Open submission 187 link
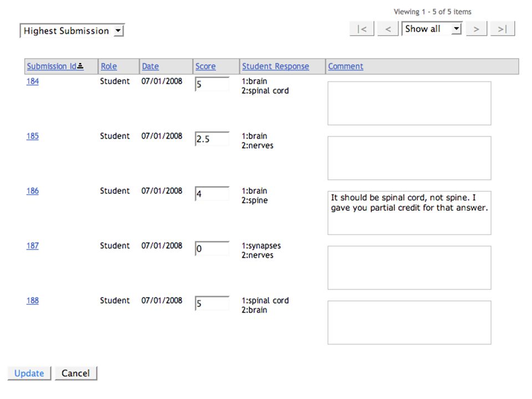 (33, 245)
